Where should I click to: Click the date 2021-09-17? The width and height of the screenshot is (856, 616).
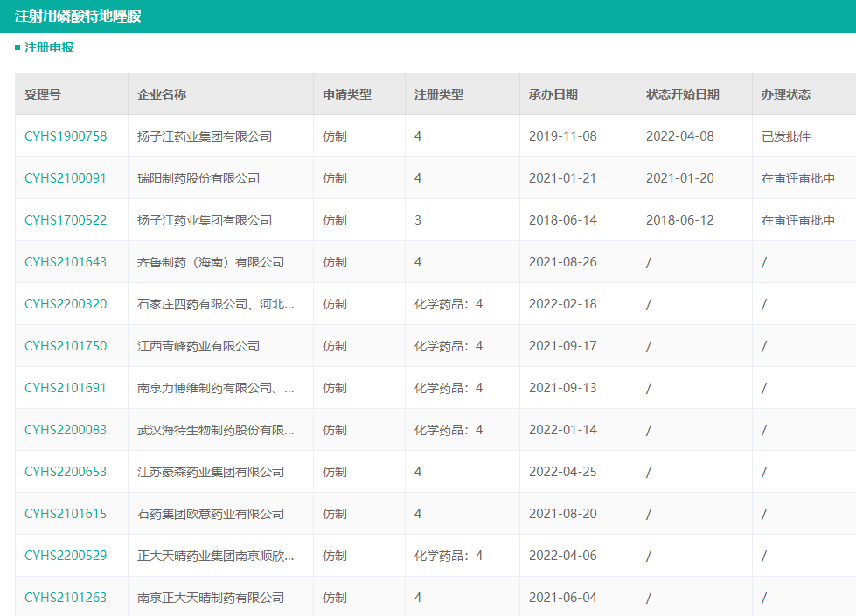[563, 346]
